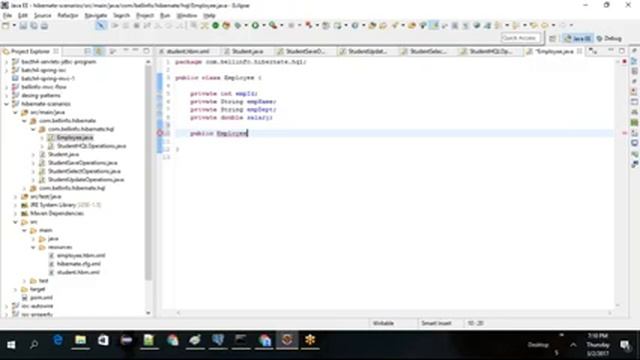Open the Window menu
Viewport: 640px width, 360px height.
click(x=187, y=16)
